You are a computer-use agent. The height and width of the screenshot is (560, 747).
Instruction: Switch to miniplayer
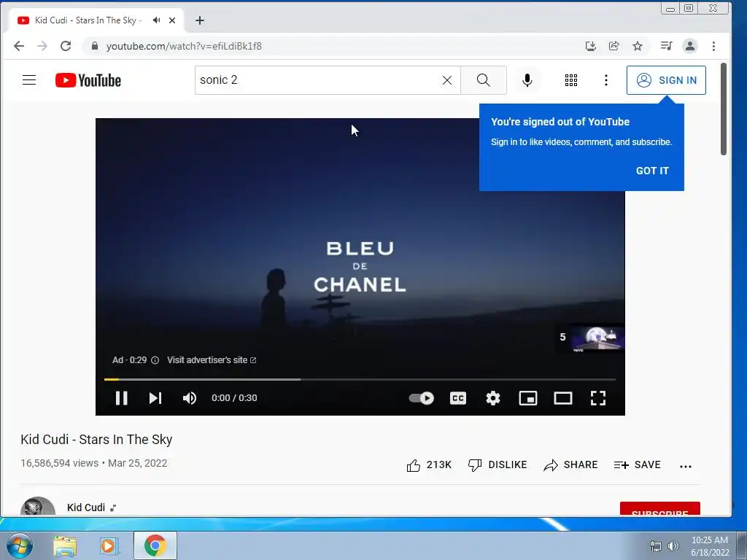click(528, 398)
